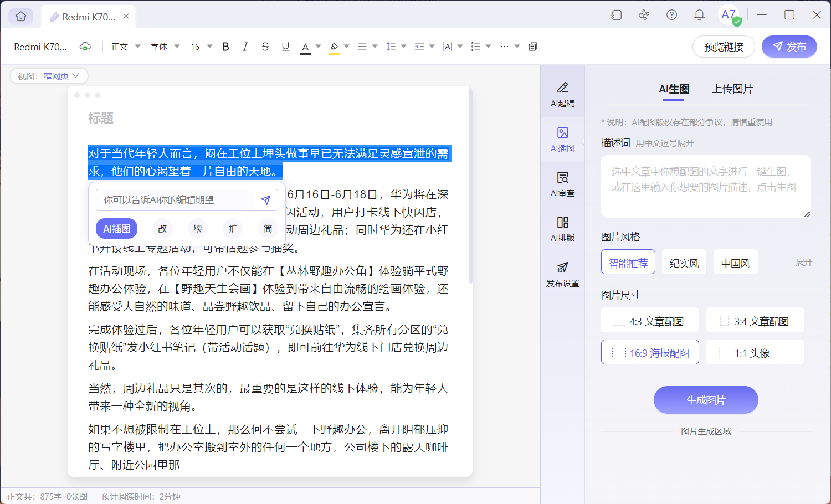Toggle bold formatting on selected text
831x504 pixels.
225,47
